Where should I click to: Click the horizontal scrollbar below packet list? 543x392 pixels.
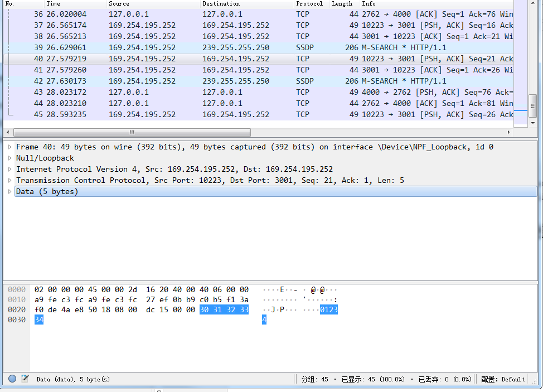pos(131,132)
